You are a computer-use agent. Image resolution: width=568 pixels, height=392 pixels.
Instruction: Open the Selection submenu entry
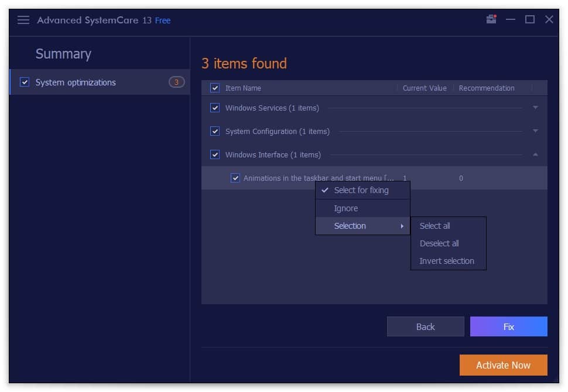pyautogui.click(x=362, y=226)
